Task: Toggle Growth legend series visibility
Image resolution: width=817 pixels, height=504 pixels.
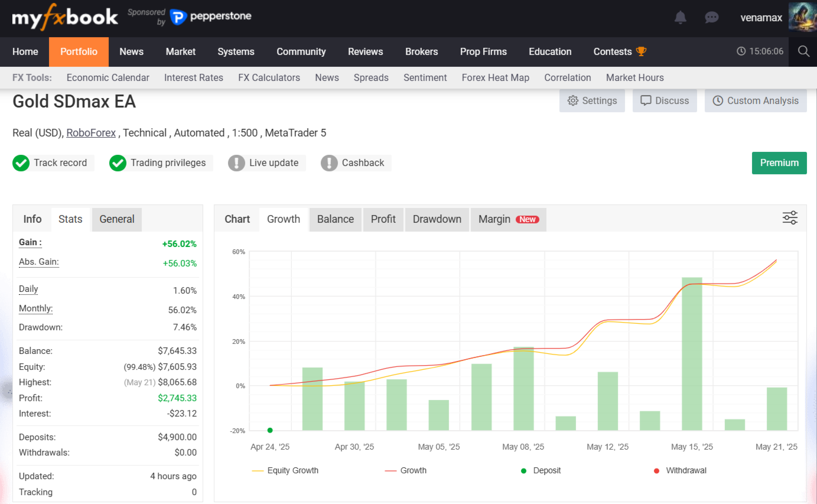Action: click(405, 471)
